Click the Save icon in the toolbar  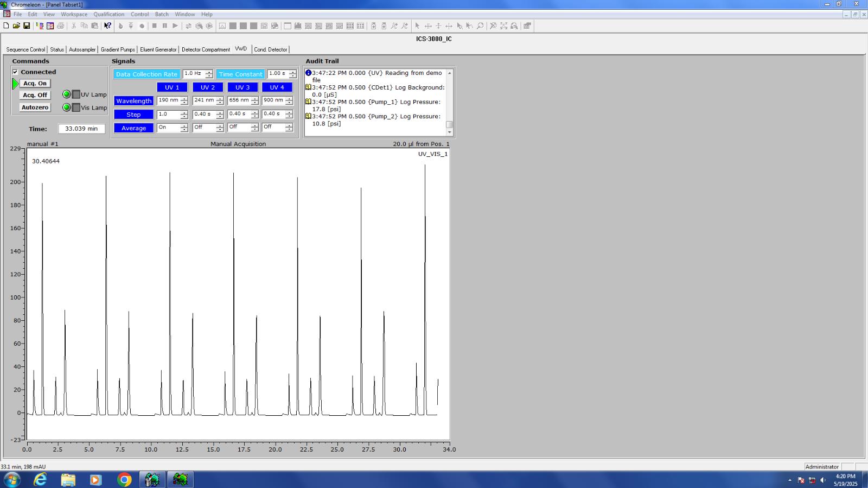(x=27, y=26)
